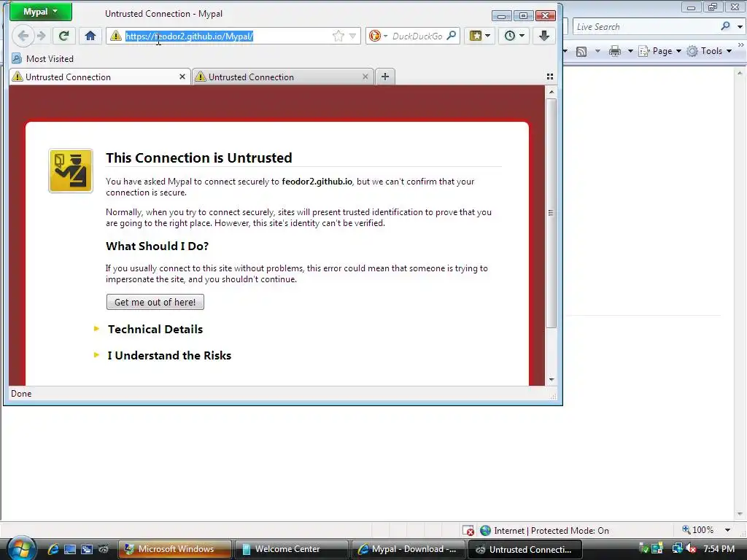Open the history clock menu button

pos(514,36)
